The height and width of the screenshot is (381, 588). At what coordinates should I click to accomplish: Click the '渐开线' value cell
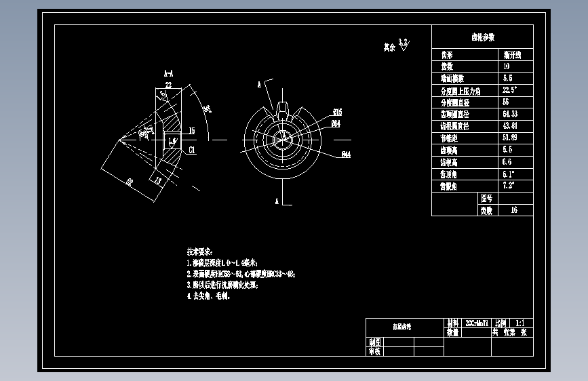(512, 55)
